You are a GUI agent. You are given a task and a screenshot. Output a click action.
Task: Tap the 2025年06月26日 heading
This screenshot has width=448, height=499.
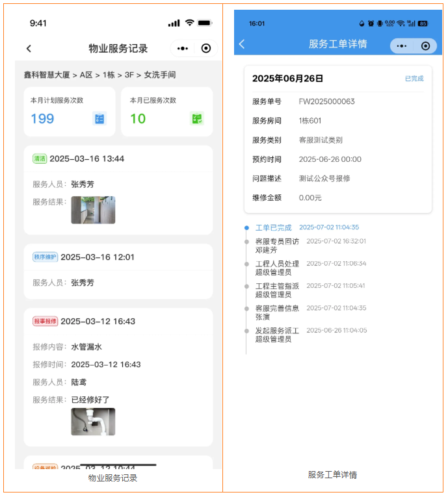287,79
